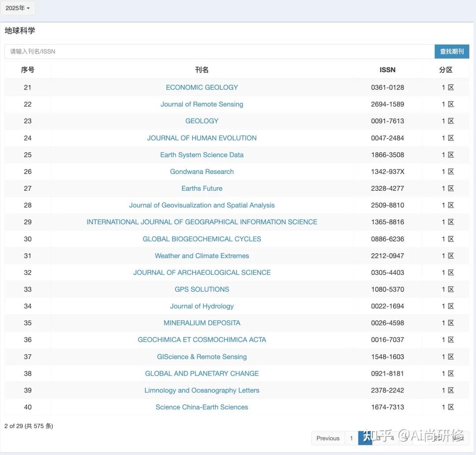The image size is (476, 455).
Task: Open GLOBAL BIOGEOCHEMICAL CYCLES link
Action: point(202,239)
